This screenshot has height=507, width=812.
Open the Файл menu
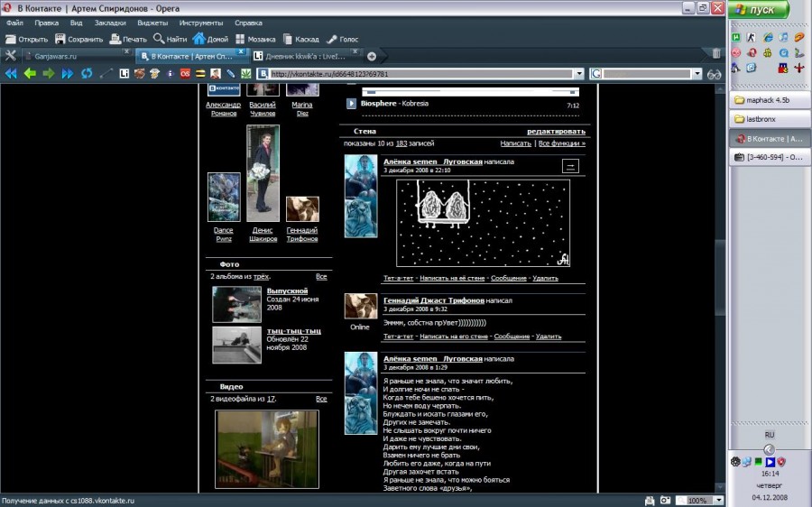click(14, 23)
